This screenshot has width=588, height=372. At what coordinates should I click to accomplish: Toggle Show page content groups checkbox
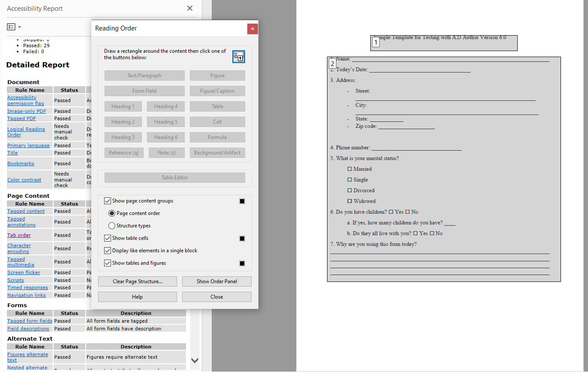[x=108, y=201]
